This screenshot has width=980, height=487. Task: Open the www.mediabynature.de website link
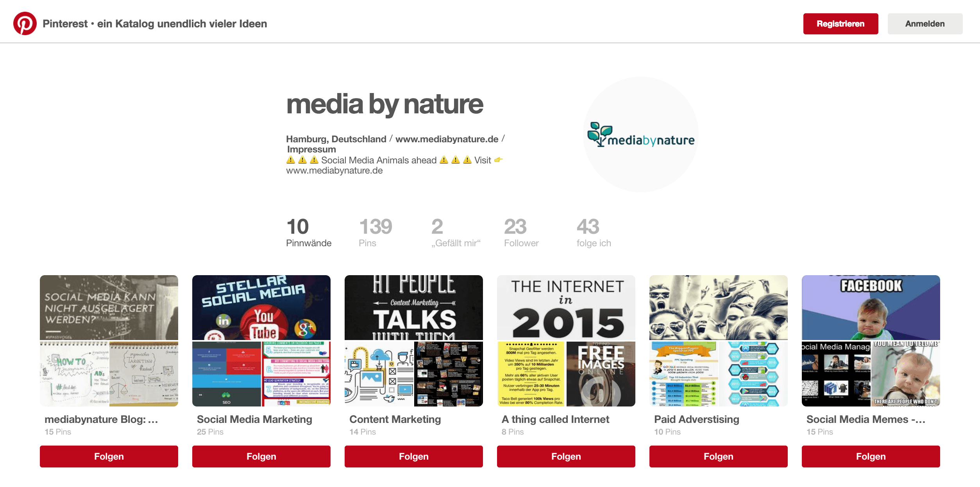click(447, 139)
